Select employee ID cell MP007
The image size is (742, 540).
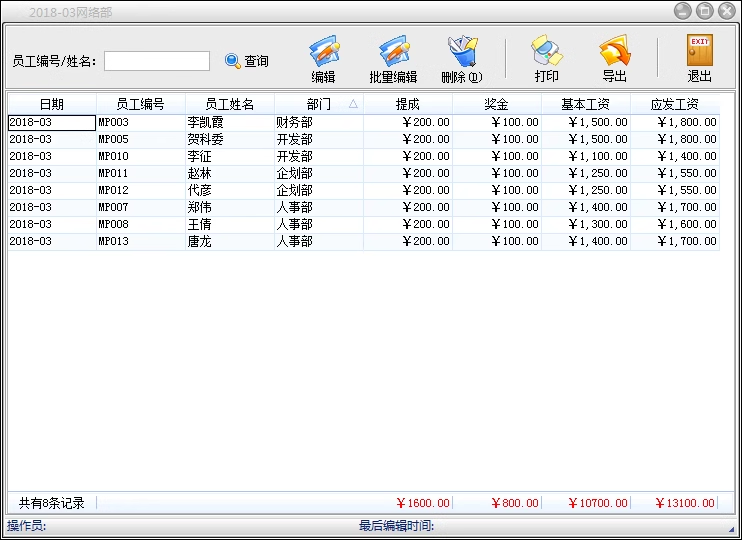coord(141,208)
